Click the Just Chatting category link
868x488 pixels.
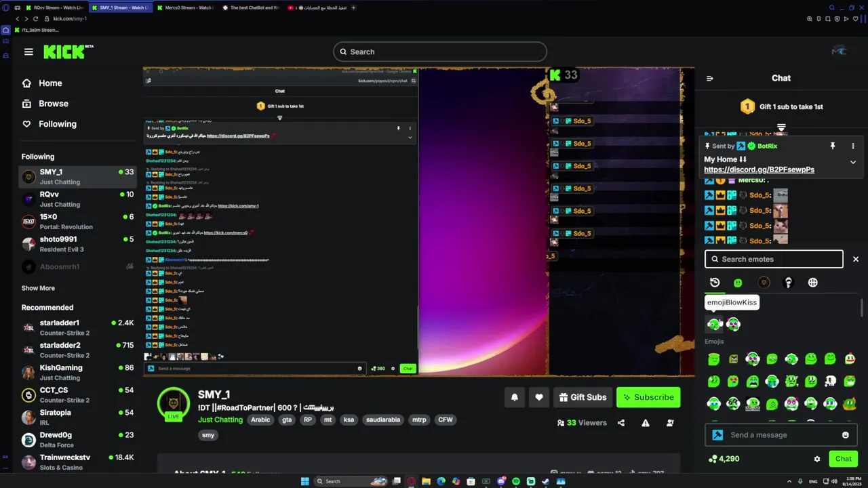click(220, 420)
